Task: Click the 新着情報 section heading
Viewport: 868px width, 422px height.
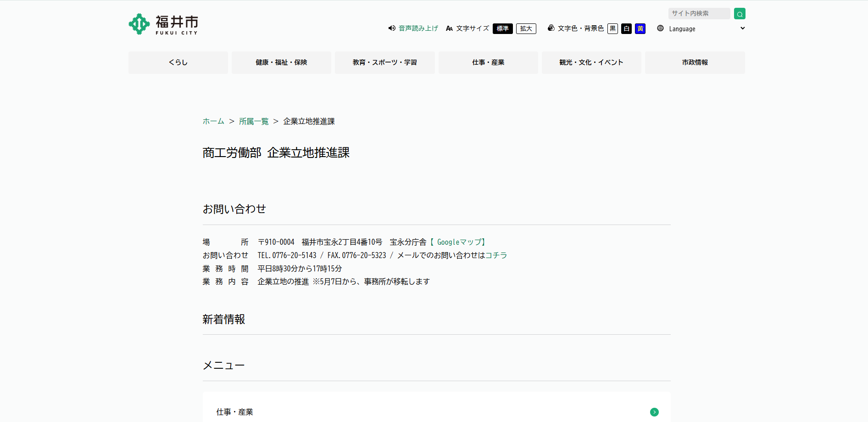Action: pos(224,319)
